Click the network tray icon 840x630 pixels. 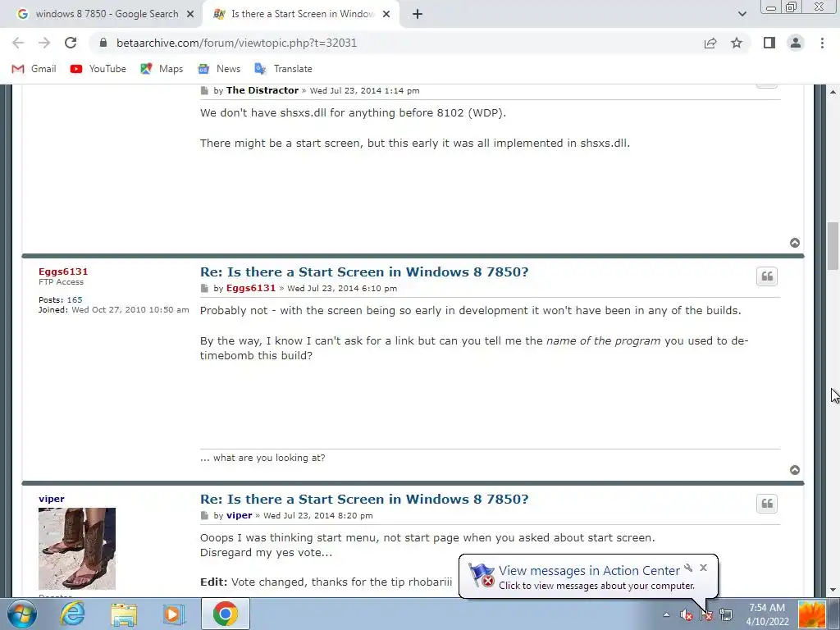[726, 614]
